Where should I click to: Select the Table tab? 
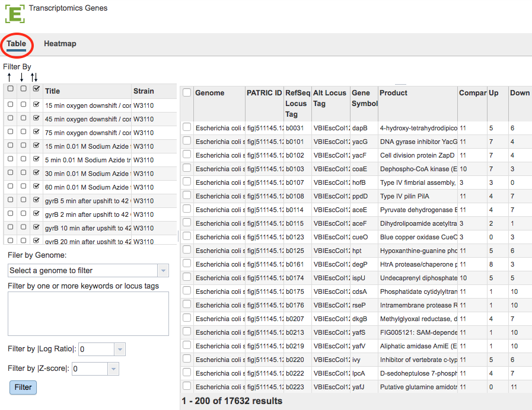coord(16,44)
